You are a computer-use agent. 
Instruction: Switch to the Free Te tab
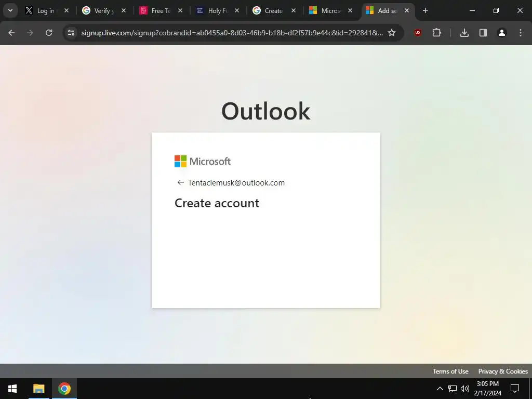[x=155, y=11]
